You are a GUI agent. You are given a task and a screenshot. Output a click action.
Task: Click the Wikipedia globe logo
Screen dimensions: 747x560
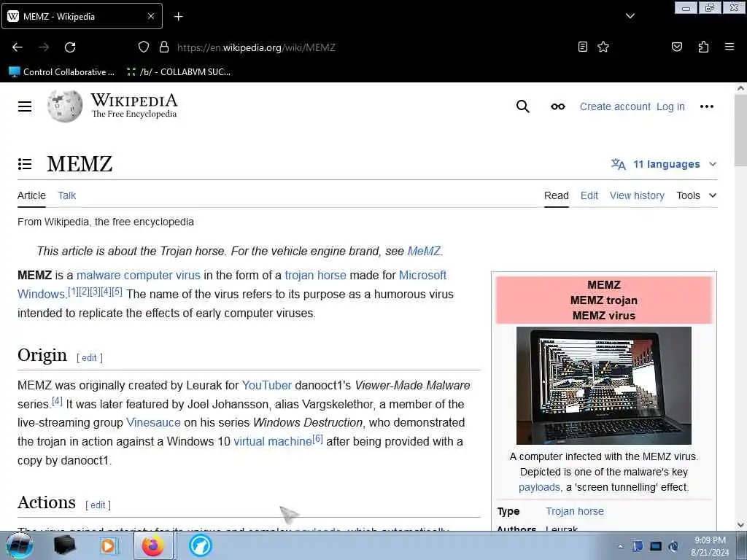coord(65,106)
